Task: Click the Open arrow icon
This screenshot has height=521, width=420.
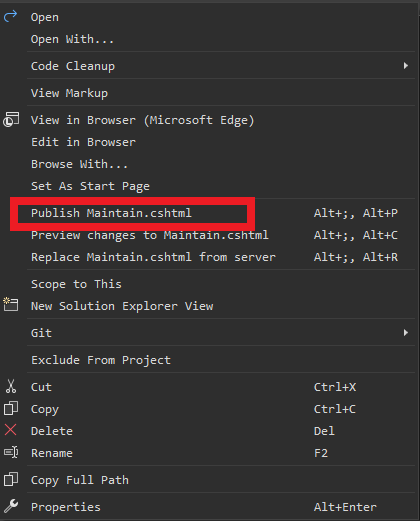Action: pyautogui.click(x=10, y=16)
